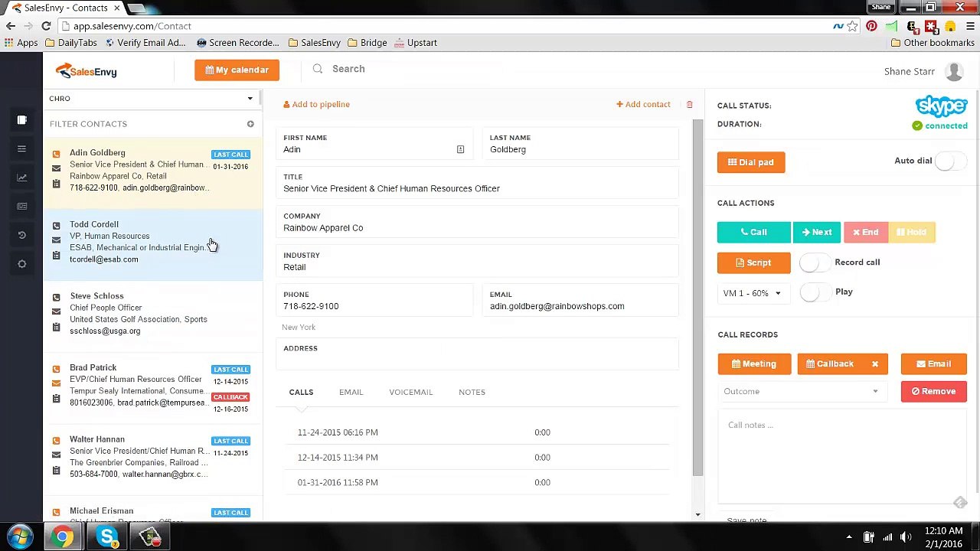Open the Chrome menu icon
The width and height of the screenshot is (980, 551).
pyautogui.click(x=969, y=26)
